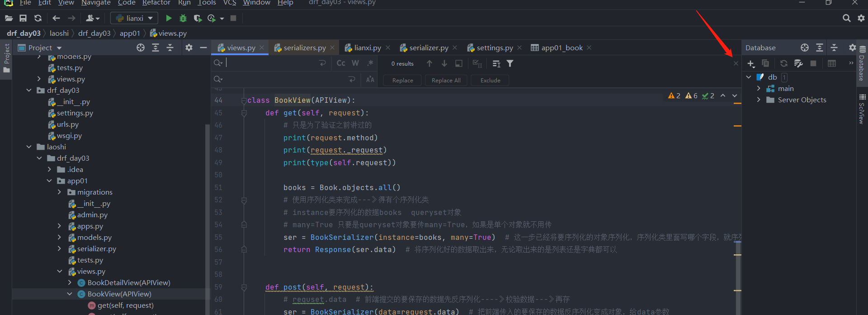Click the Exclude button
The width and height of the screenshot is (868, 315).
click(490, 80)
